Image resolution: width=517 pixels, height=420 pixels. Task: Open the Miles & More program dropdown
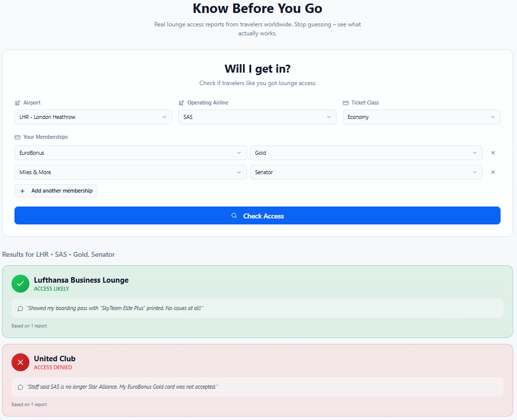(130, 172)
